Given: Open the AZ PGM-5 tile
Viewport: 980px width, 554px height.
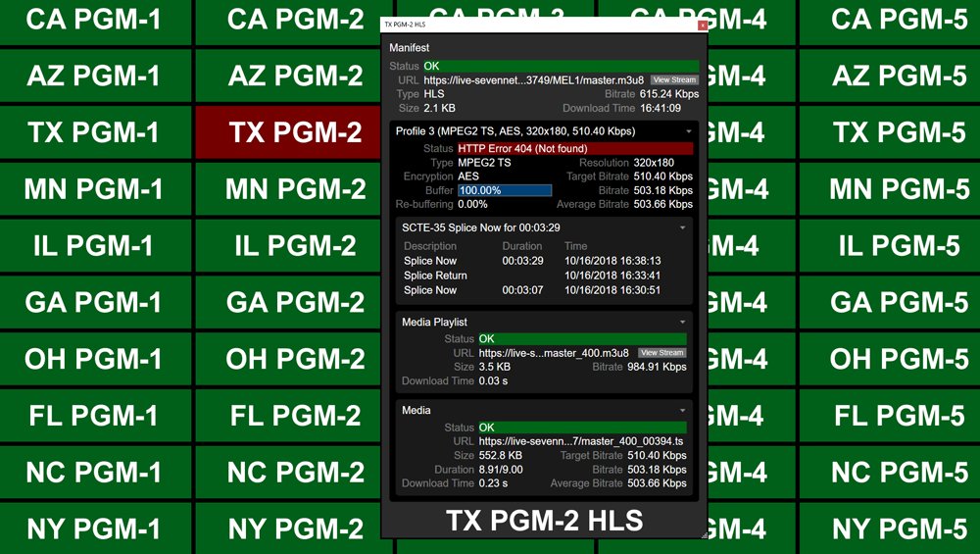Looking at the screenshot, I should [890, 76].
